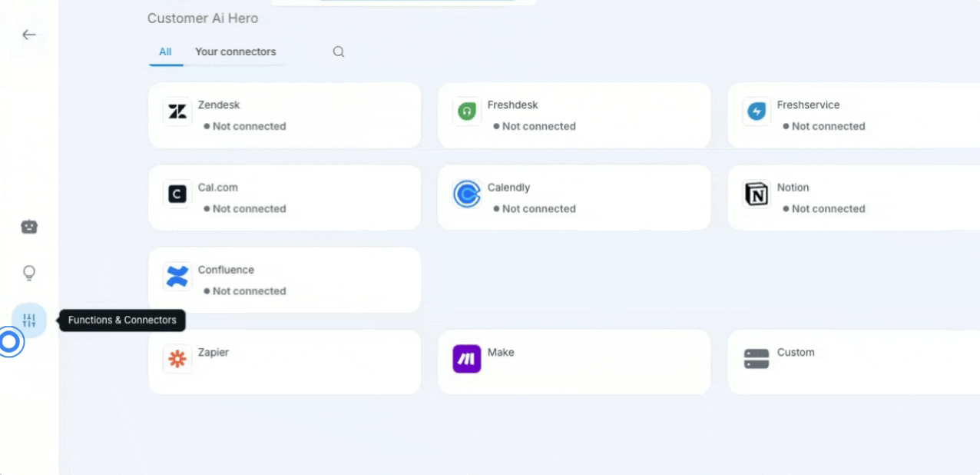Click the Custom server icon
This screenshot has height=475, width=980.
click(x=757, y=359)
